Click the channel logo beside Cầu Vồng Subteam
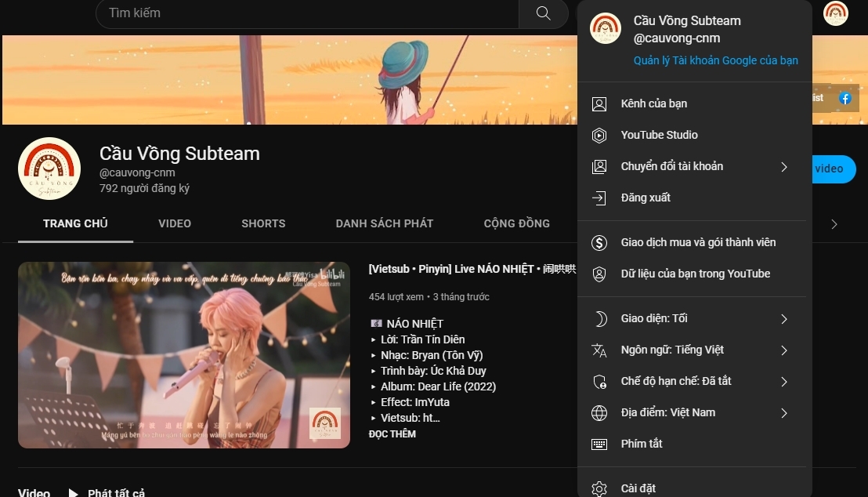 point(49,169)
